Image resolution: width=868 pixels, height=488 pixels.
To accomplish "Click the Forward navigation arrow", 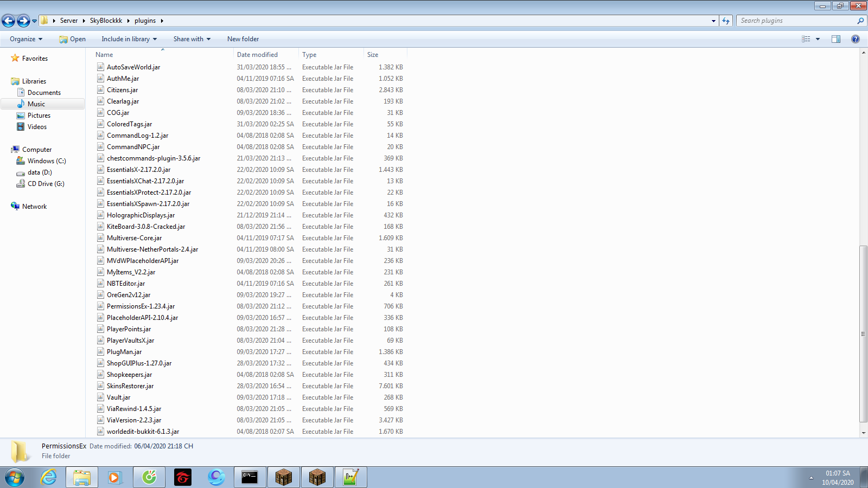I will pyautogui.click(x=23, y=21).
